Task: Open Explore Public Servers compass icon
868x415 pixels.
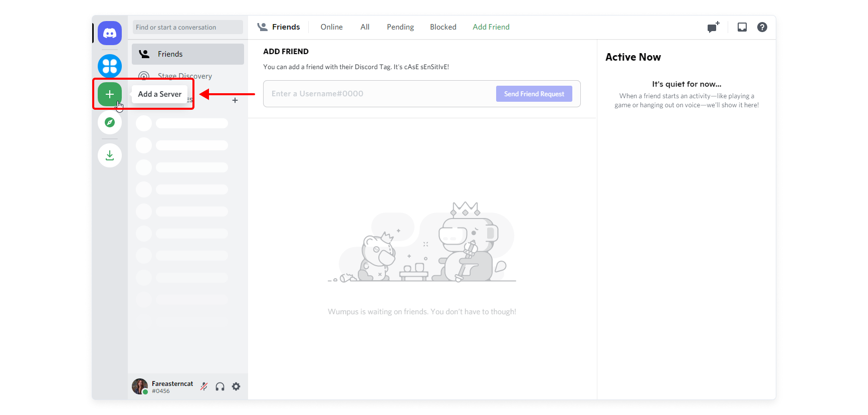Action: pyautogui.click(x=110, y=122)
